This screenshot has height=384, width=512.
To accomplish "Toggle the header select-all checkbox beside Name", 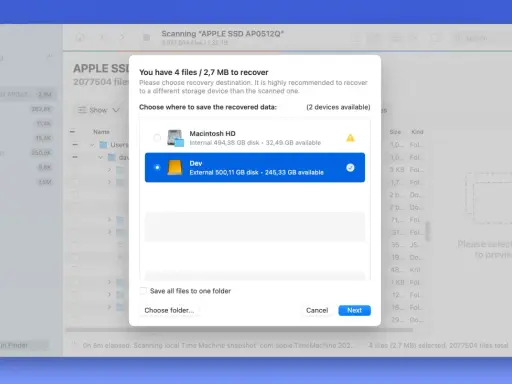I will click(72, 132).
